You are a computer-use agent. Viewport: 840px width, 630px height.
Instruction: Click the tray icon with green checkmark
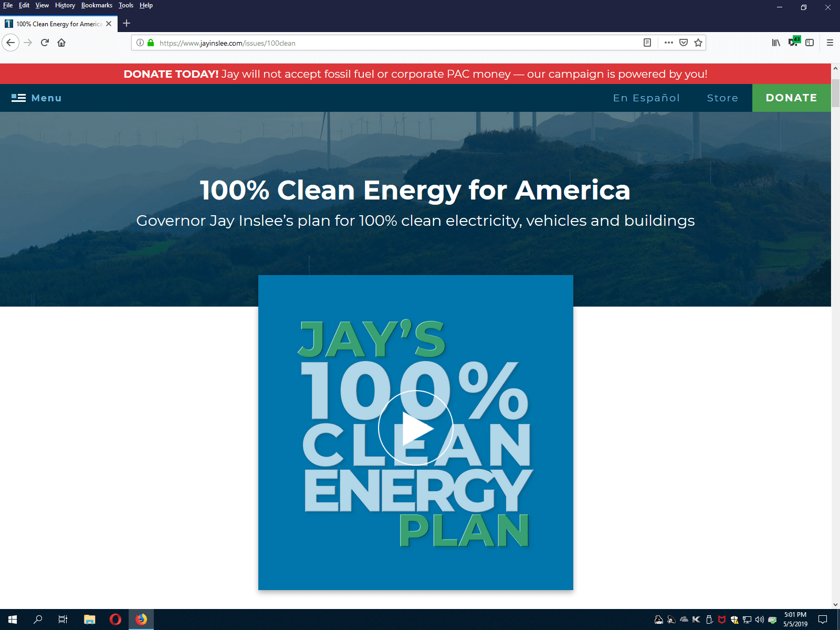(772, 619)
